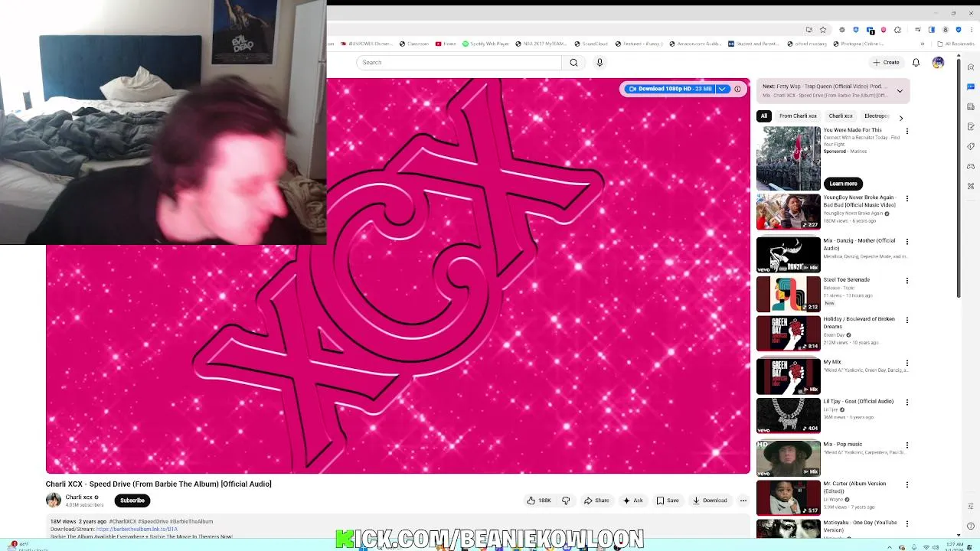Open the Steel Toe Serenade thumbnail
This screenshot has height=551, width=980.
coord(788,294)
